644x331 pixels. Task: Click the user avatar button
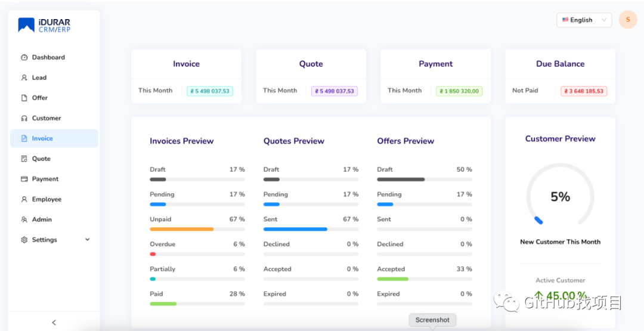pos(628,20)
